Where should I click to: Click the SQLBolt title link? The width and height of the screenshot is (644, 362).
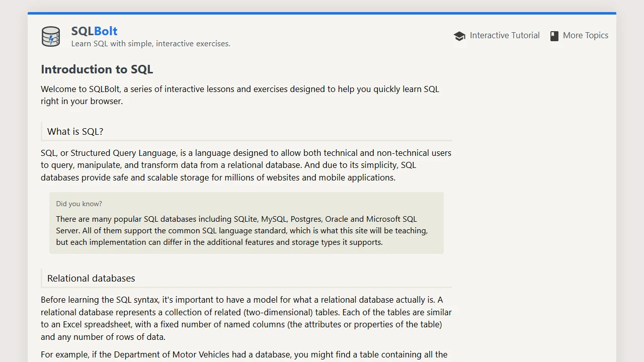point(94,31)
